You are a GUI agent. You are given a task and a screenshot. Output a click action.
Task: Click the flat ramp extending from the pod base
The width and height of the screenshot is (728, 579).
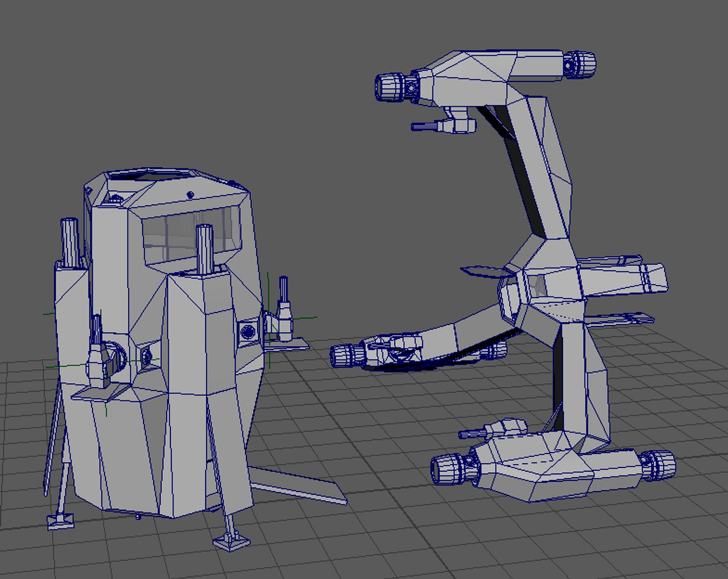point(300,484)
